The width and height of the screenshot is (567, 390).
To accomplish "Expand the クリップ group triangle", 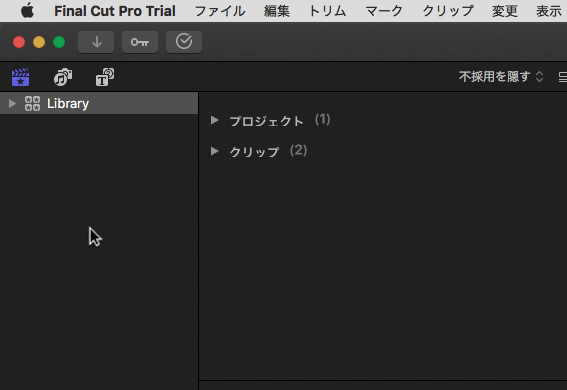I will point(214,151).
